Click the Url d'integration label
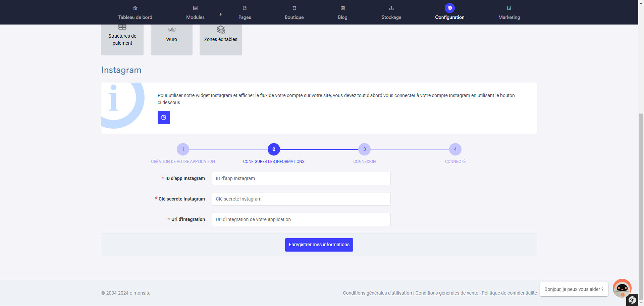Screen dimensions: 644x306 (x=188, y=219)
